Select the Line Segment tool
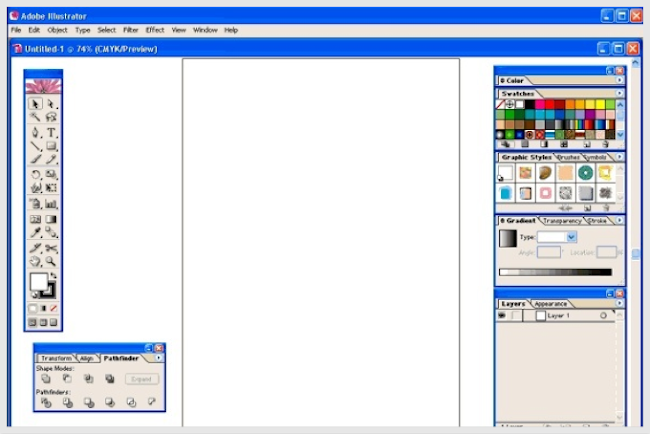The width and height of the screenshot is (650, 434). click(x=35, y=146)
